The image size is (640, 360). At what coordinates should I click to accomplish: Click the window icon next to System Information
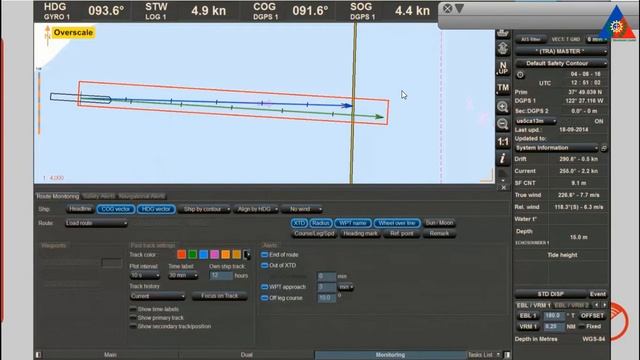pos(604,148)
